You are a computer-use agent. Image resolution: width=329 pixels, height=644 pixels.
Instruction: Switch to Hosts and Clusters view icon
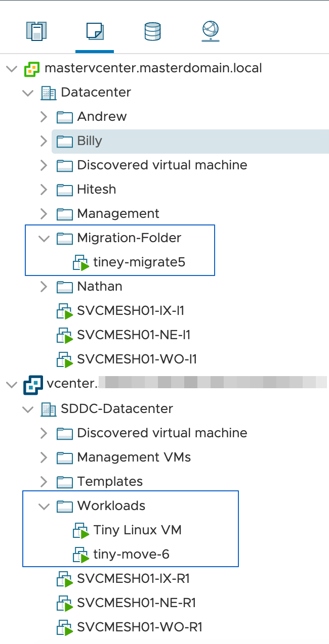(x=36, y=32)
